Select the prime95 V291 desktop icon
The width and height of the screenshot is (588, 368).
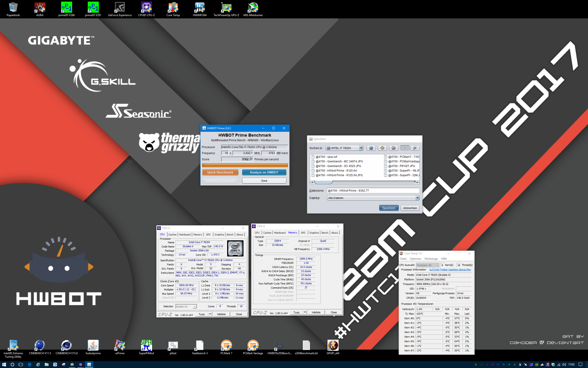(x=93, y=9)
